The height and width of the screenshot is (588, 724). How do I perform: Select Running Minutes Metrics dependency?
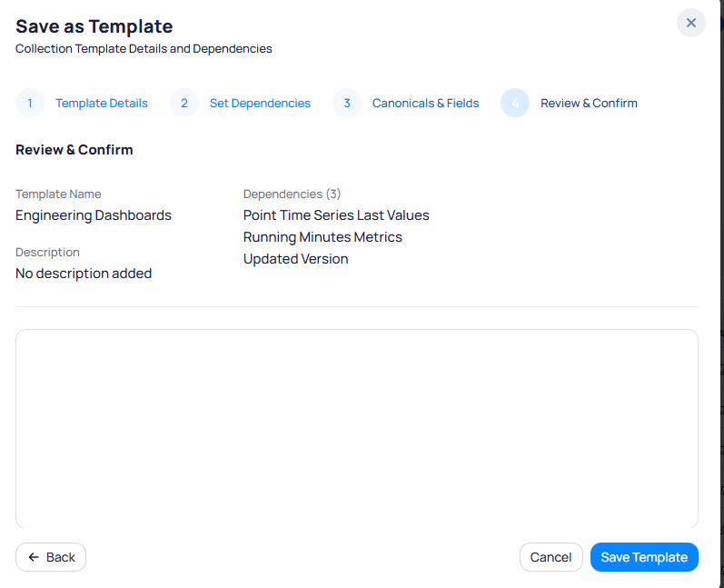[322, 237]
